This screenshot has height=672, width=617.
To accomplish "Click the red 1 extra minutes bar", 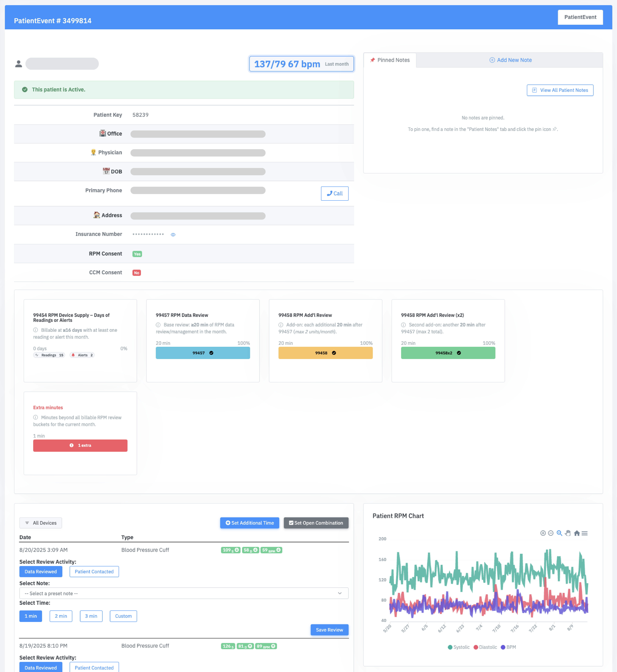I will [80, 446].
